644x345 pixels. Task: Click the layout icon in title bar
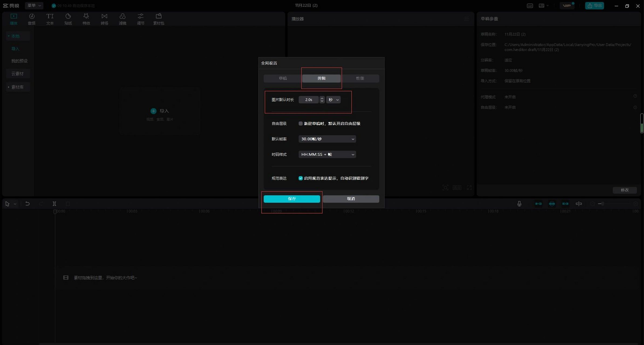tap(541, 6)
